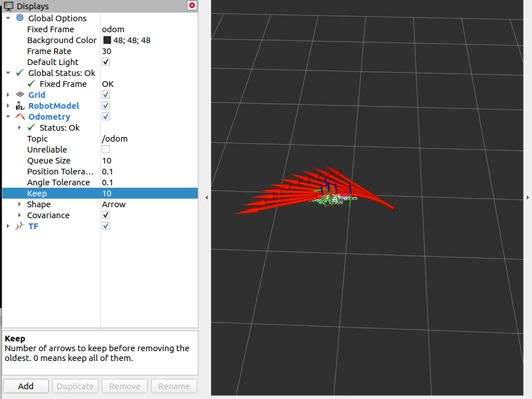Disable the Grid display checkbox

click(106, 94)
